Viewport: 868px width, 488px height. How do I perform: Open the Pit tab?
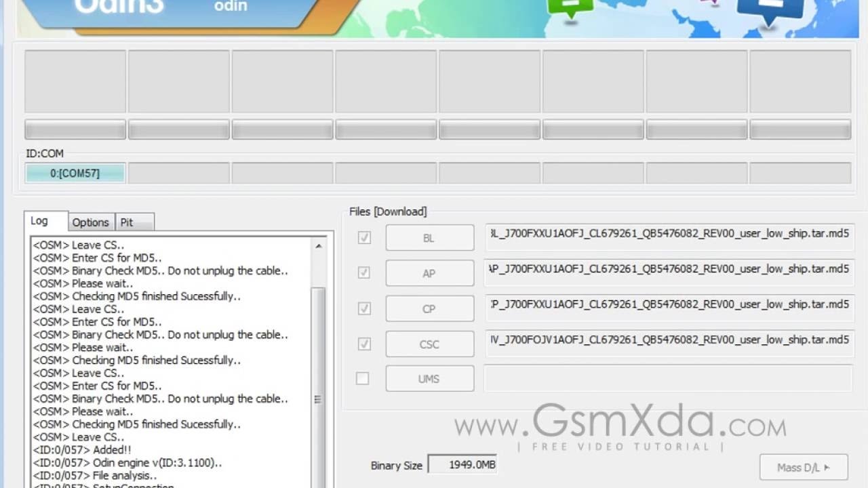click(134, 222)
